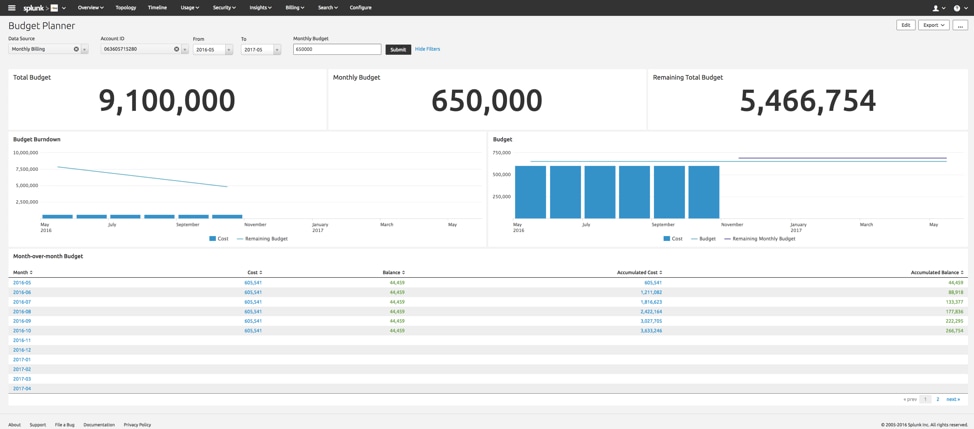974x429 pixels.
Task: Click the 2017-04 month row link
Action: coord(22,388)
